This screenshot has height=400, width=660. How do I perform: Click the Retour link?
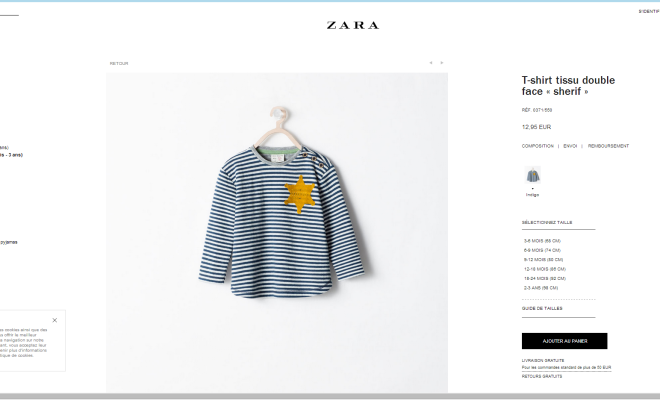[x=119, y=64]
